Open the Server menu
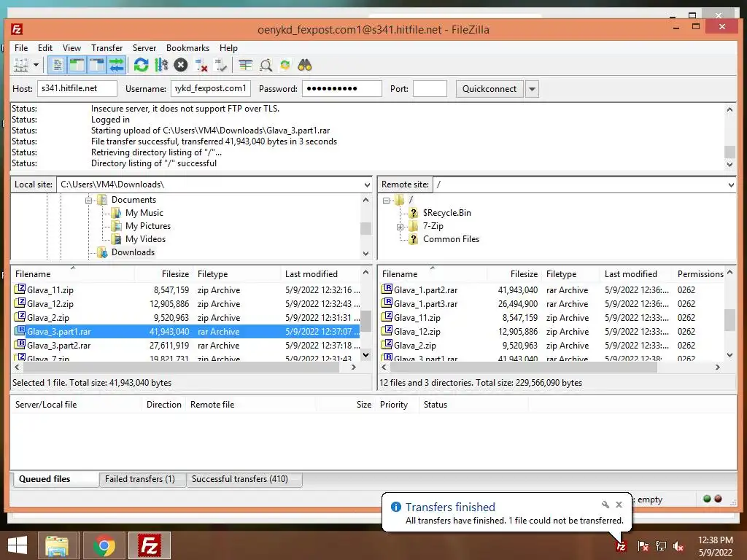Image resolution: width=747 pixels, height=560 pixels. 144,47
